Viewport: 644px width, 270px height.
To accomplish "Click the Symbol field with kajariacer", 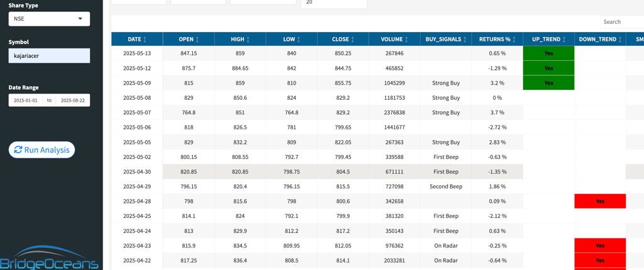I will (x=49, y=56).
